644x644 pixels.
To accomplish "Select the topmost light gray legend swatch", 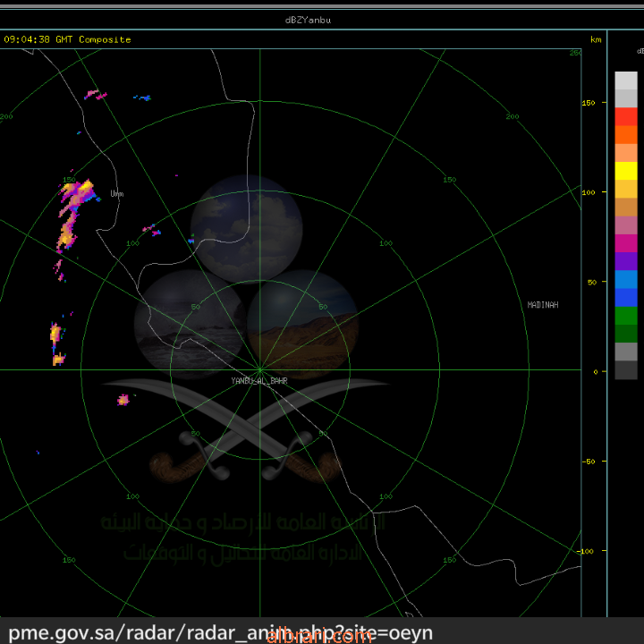I will coord(626,80).
